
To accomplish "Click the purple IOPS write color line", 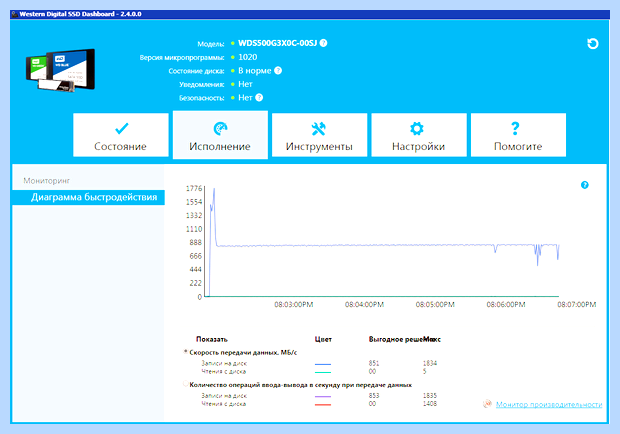I will (323, 396).
